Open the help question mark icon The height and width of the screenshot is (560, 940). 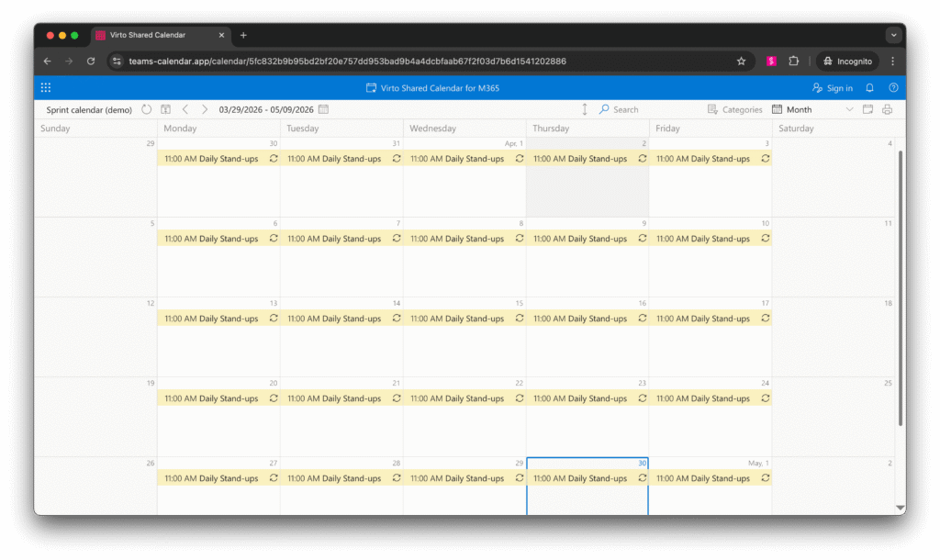[x=893, y=87]
